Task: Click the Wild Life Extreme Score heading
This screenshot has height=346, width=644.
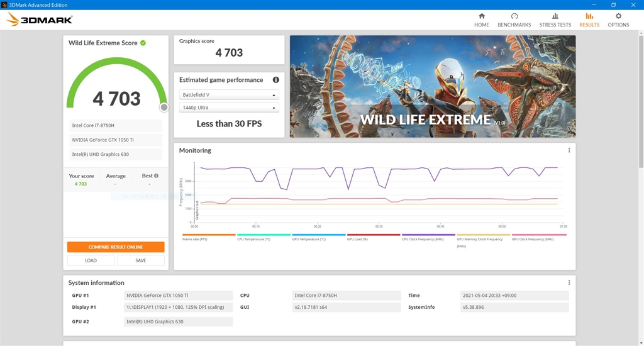Action: tap(103, 43)
